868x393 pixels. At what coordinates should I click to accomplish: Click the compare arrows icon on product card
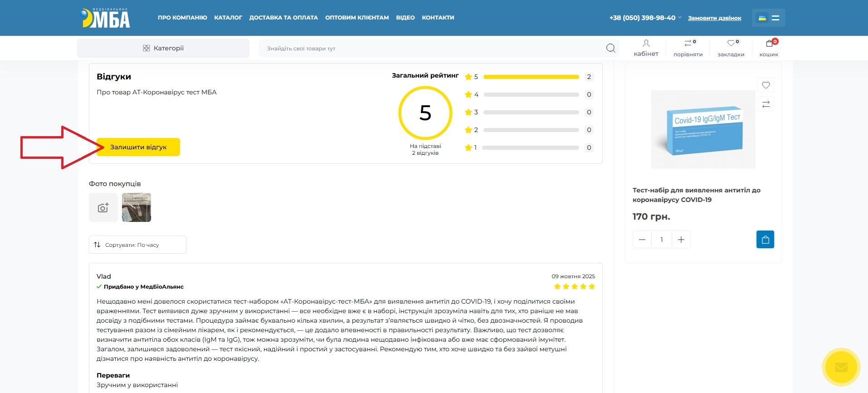[766, 104]
